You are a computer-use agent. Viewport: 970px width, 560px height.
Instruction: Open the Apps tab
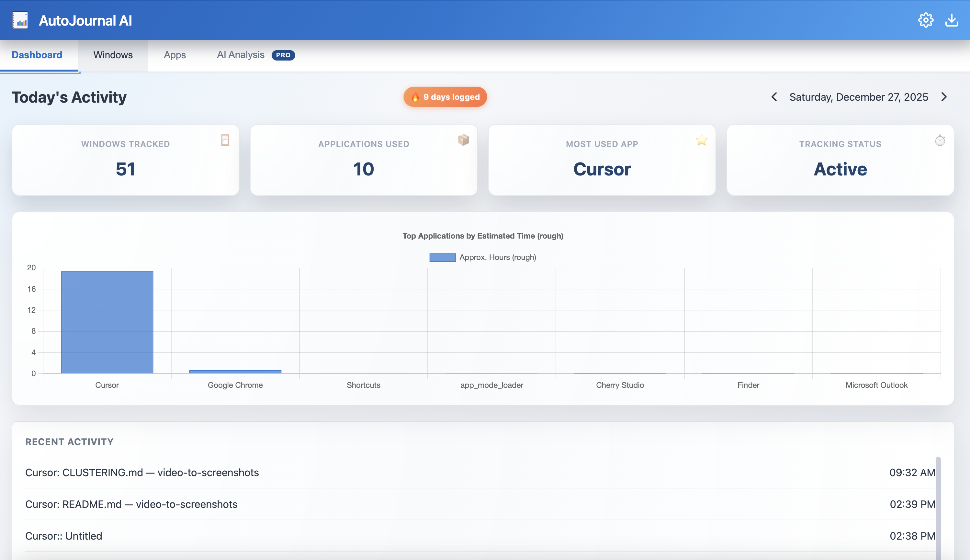(175, 55)
